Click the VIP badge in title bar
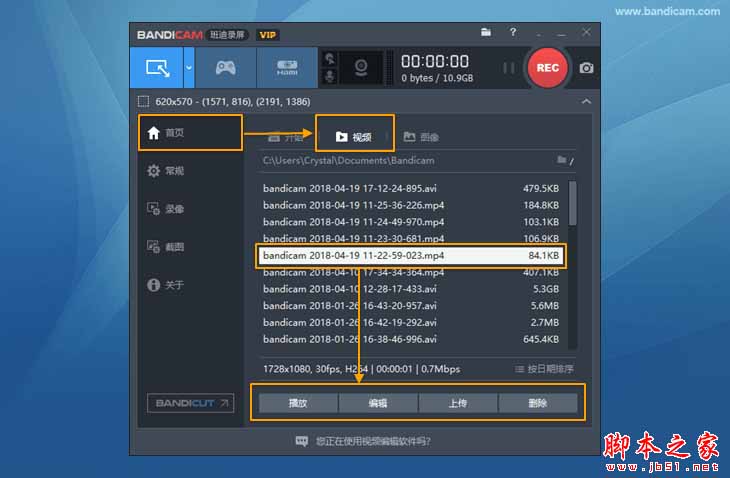The width and height of the screenshot is (730, 478). 268,35
